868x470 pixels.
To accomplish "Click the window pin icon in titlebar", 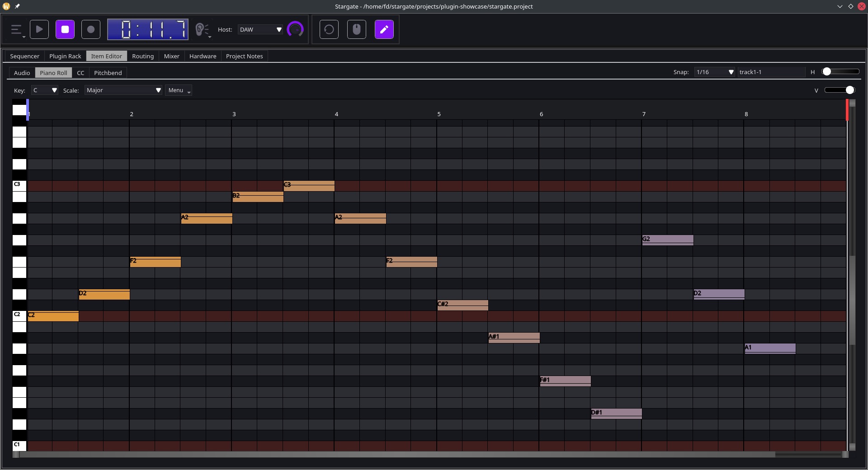I will coord(17,6).
